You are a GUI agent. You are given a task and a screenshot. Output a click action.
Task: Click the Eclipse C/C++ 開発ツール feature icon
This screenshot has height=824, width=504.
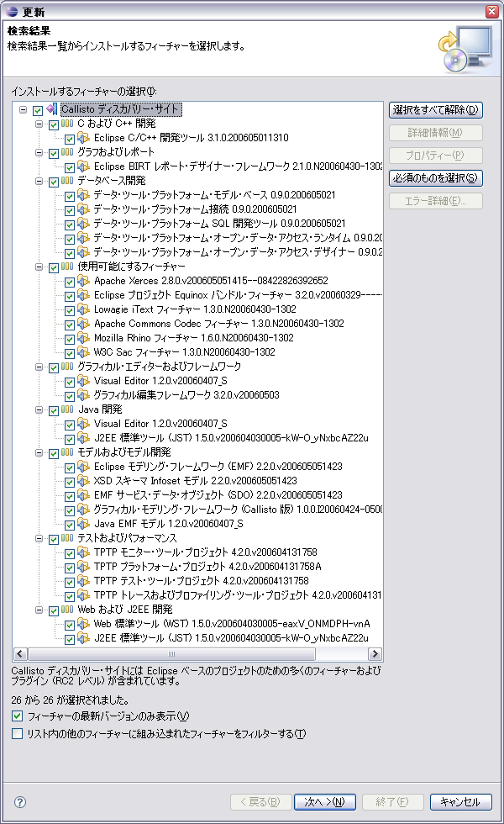(83, 138)
